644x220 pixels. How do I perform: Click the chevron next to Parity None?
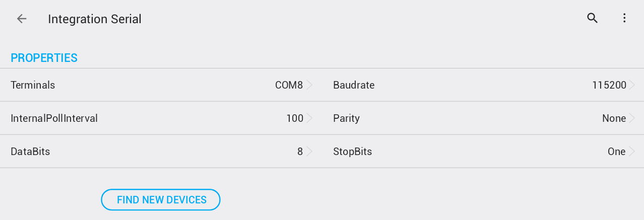[632, 118]
